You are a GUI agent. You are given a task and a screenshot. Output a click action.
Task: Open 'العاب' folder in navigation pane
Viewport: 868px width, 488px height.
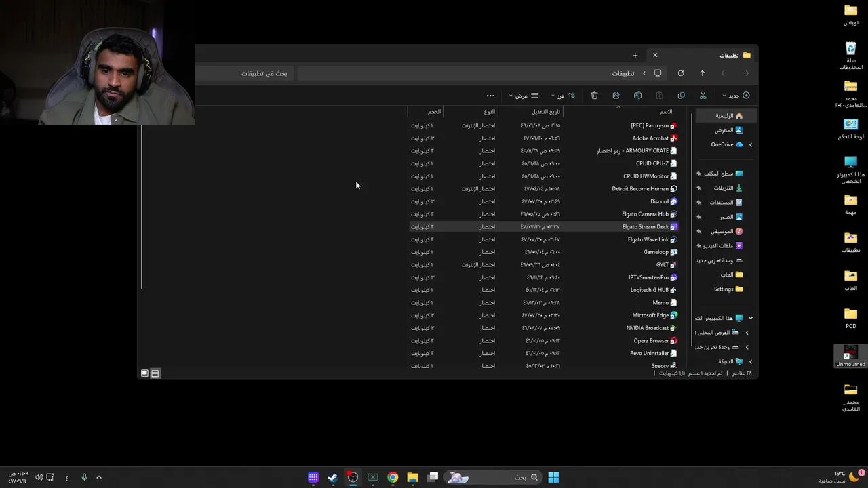[x=731, y=274]
